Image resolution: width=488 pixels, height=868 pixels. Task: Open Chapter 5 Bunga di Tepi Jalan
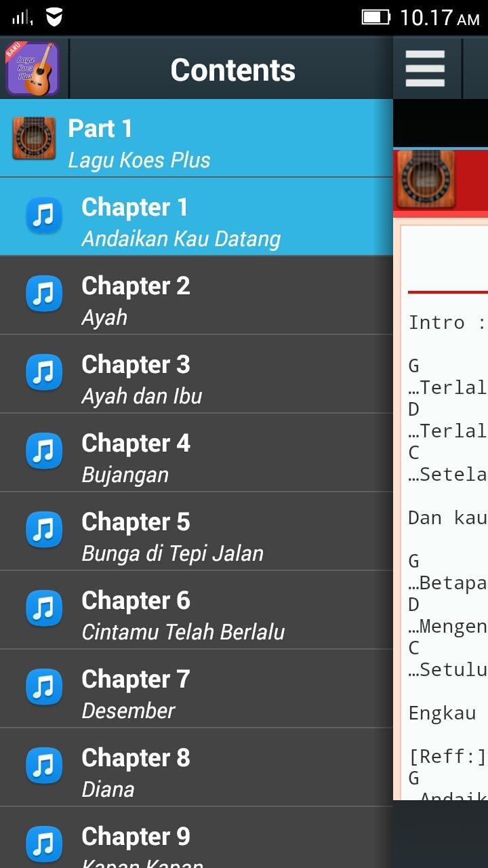point(197,532)
